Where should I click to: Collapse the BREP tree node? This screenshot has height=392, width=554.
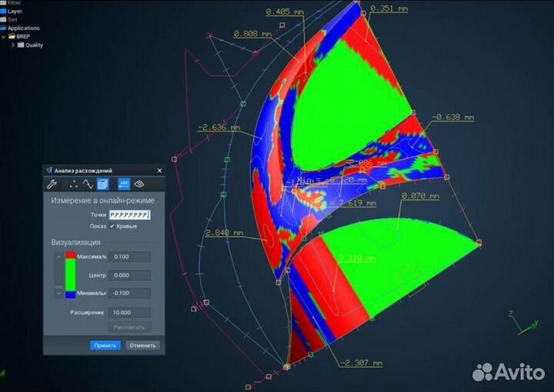(4, 36)
